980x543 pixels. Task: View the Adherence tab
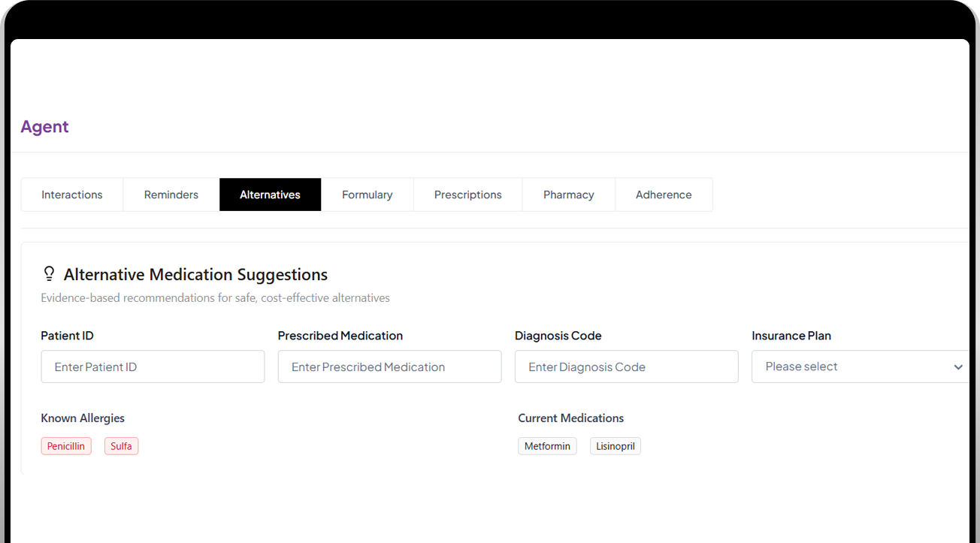click(x=664, y=195)
